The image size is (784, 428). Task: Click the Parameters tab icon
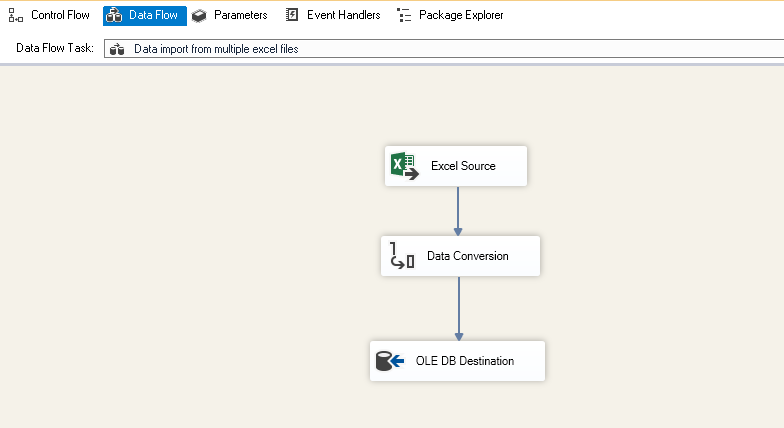[x=200, y=16]
